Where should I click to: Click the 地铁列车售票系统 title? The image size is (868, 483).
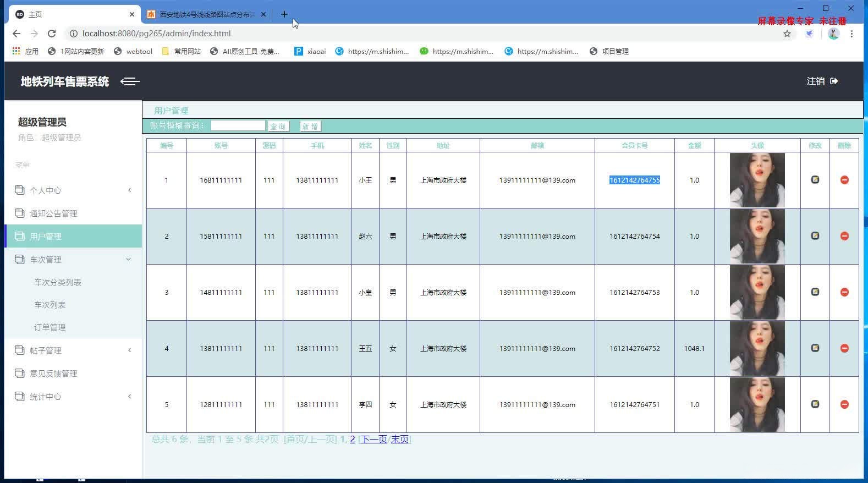(65, 81)
